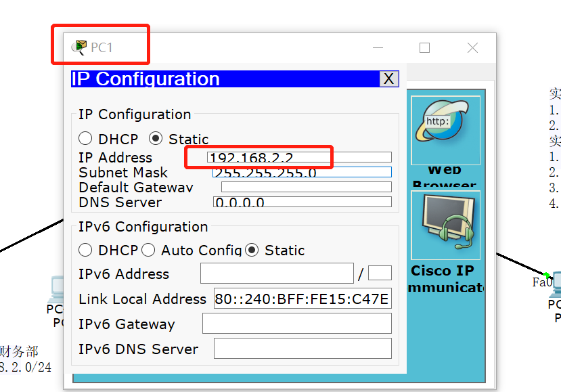Click the Fa0 PC icon on right side
This screenshot has height=392, width=561.
coord(556,285)
